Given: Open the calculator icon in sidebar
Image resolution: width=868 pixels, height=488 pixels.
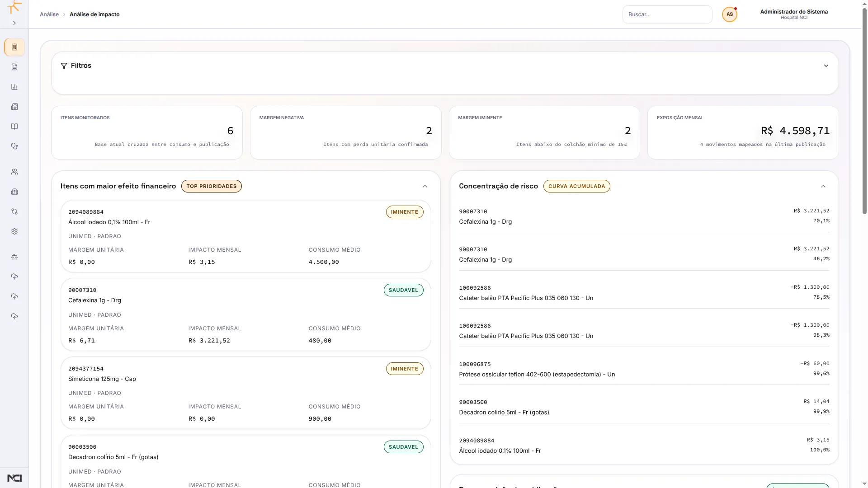Looking at the screenshot, I should pos(14,47).
